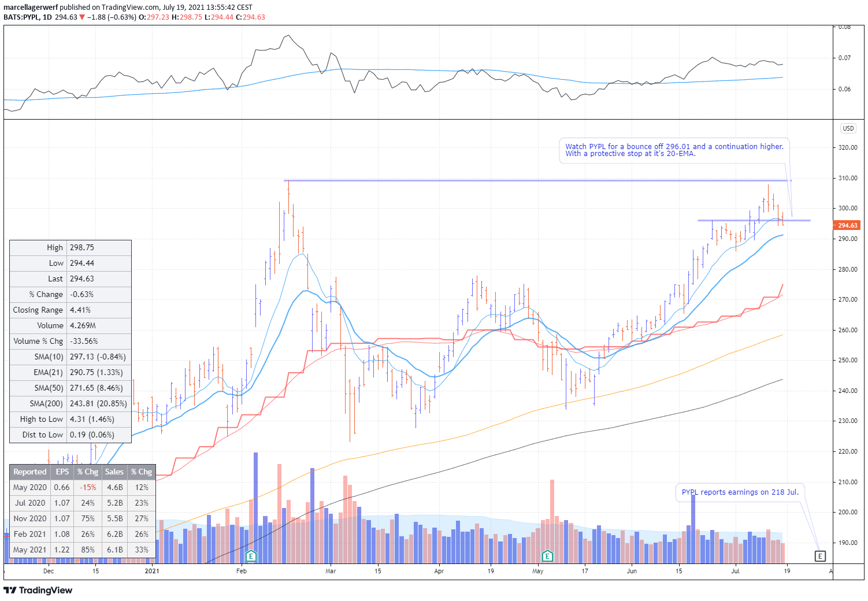
Task: Click the L:294.44 low value in header
Action: pos(220,17)
